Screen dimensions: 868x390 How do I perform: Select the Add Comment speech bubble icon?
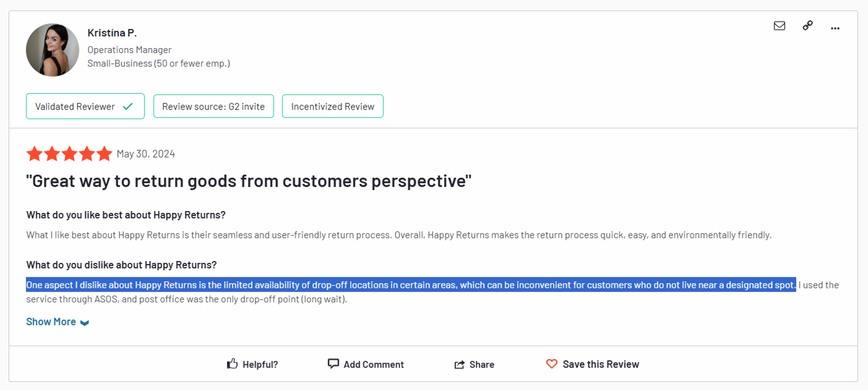(333, 363)
